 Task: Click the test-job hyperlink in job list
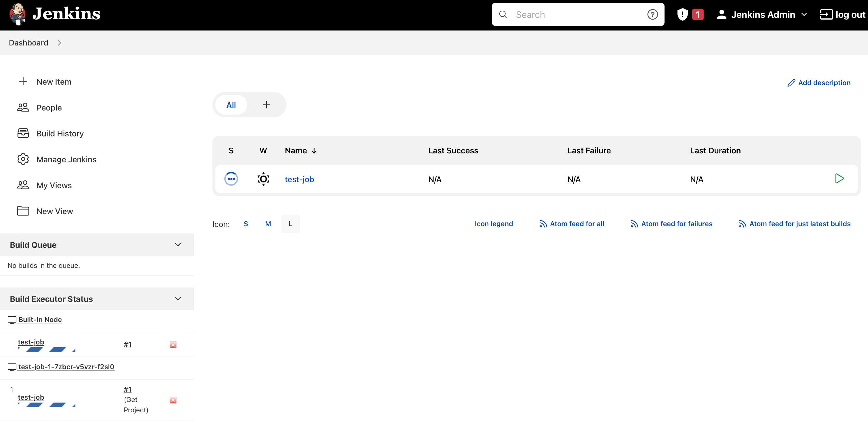click(299, 179)
